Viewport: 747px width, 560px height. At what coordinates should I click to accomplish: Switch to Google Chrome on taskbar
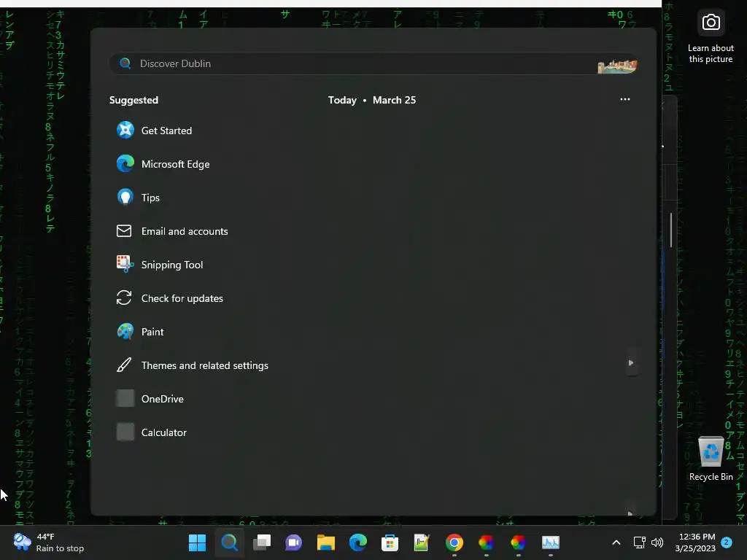454,542
